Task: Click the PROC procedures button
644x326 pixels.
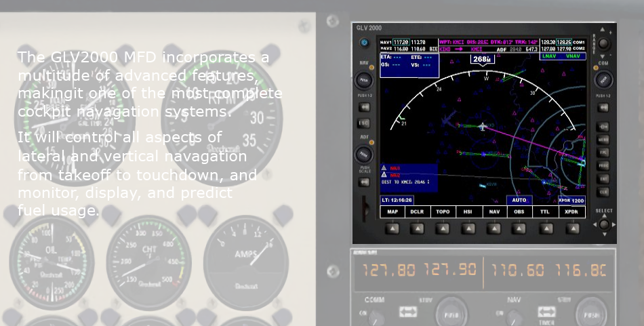Action: (x=603, y=165)
